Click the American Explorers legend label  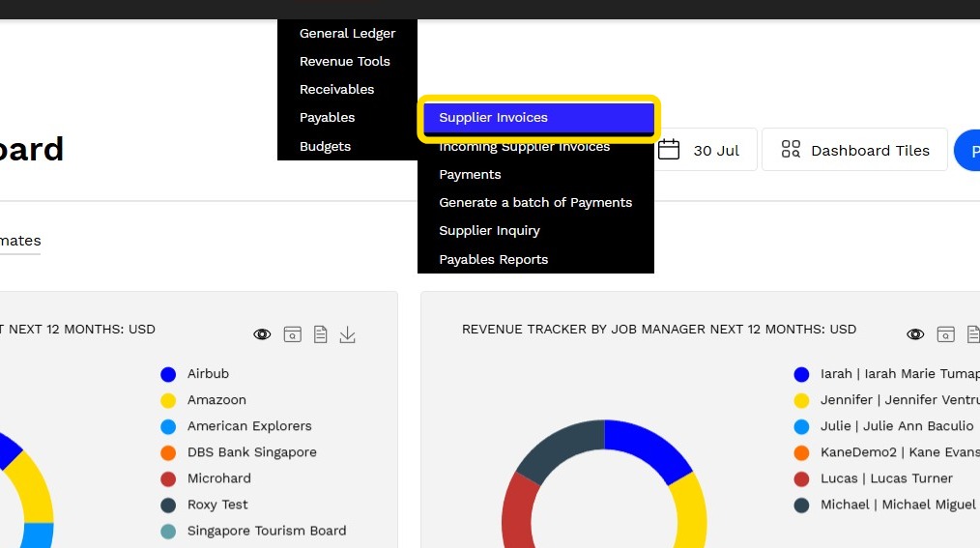click(x=249, y=426)
